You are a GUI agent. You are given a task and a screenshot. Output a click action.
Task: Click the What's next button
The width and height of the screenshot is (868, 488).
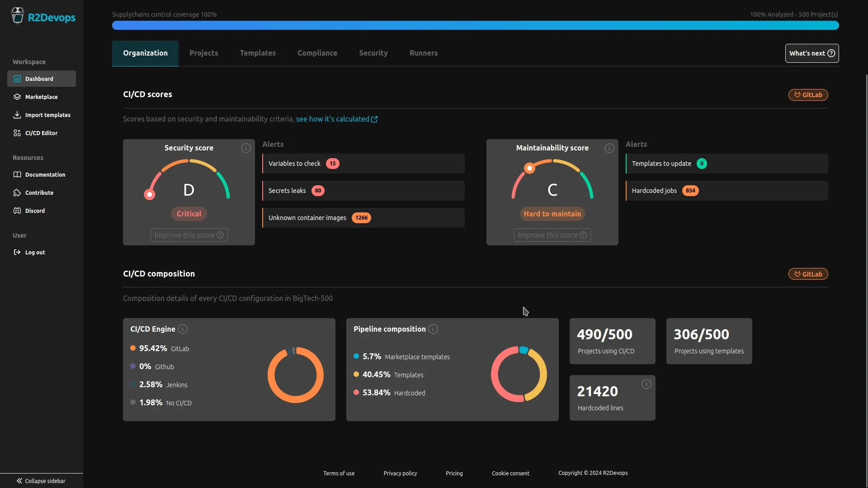[811, 53]
